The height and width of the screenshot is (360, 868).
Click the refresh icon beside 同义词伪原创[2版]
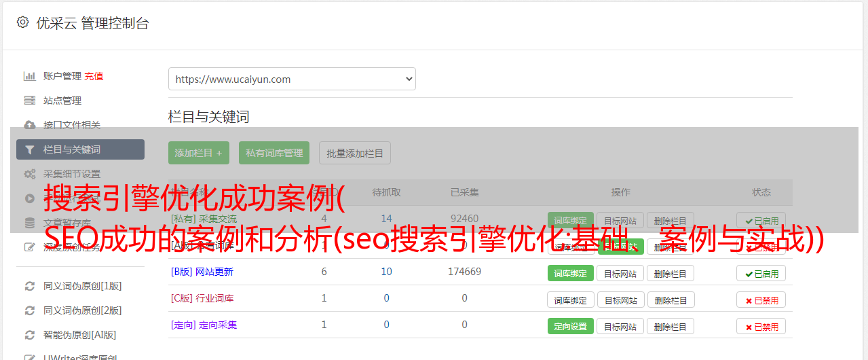(29, 310)
